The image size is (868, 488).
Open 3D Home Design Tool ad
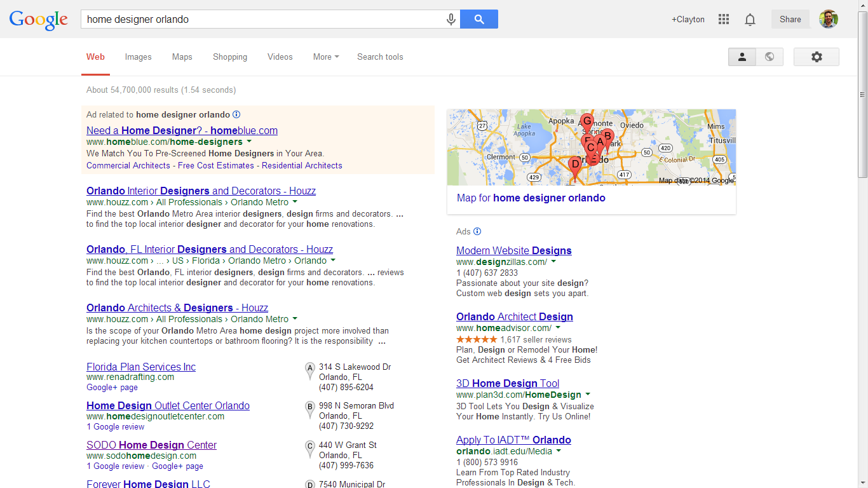click(508, 383)
